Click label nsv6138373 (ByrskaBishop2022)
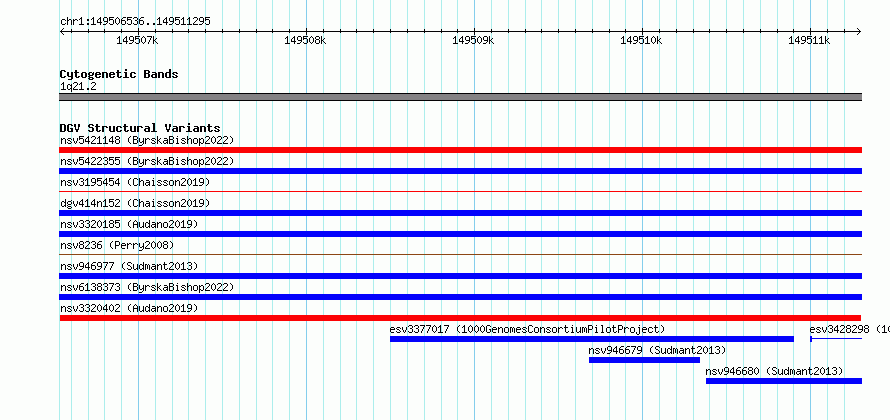890x420 pixels. point(147,287)
